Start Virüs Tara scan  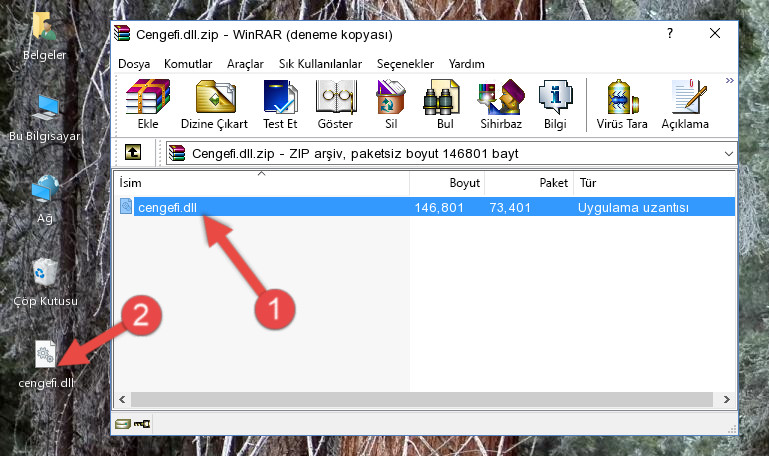pos(622,104)
